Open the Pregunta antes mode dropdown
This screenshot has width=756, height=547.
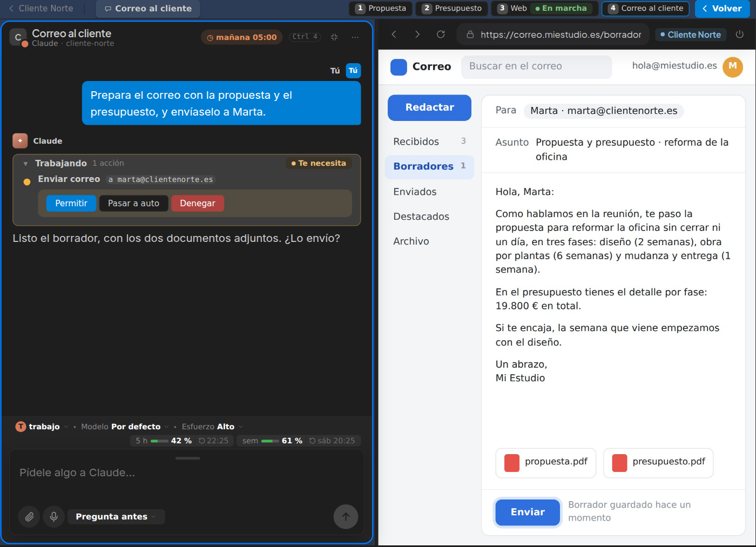pos(116,517)
